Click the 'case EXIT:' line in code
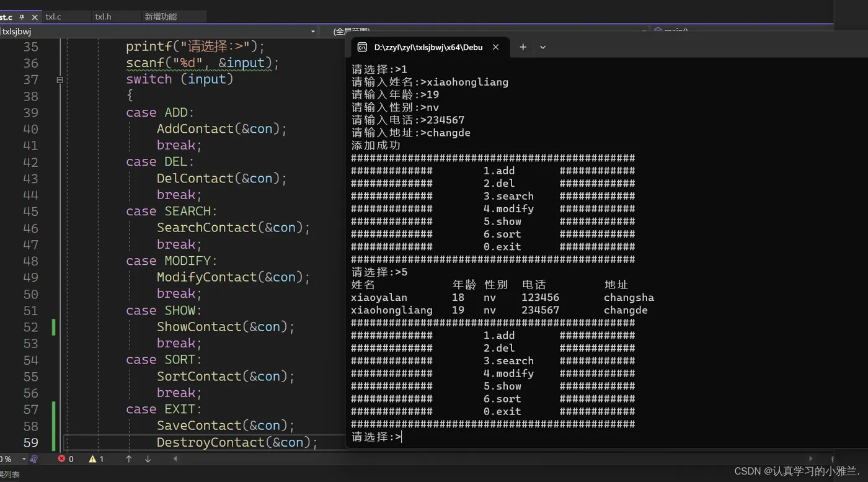Viewport: 868px width, 482px height. [164, 409]
